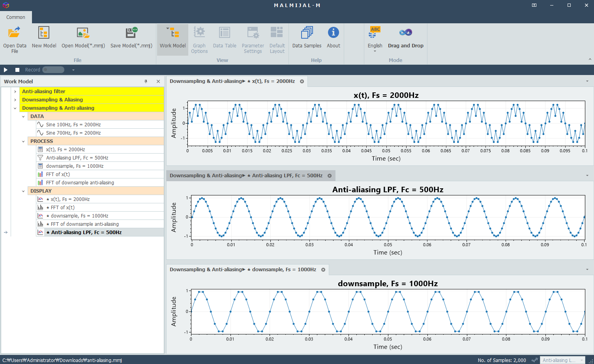Collapse the Downsampling & Anti-aliasing node
594x364 pixels.
point(15,108)
